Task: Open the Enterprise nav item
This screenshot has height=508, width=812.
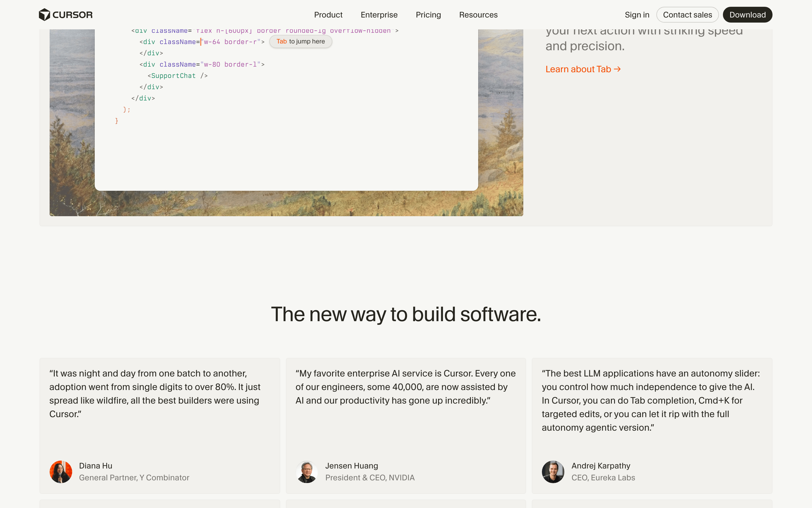Action: tap(379, 15)
